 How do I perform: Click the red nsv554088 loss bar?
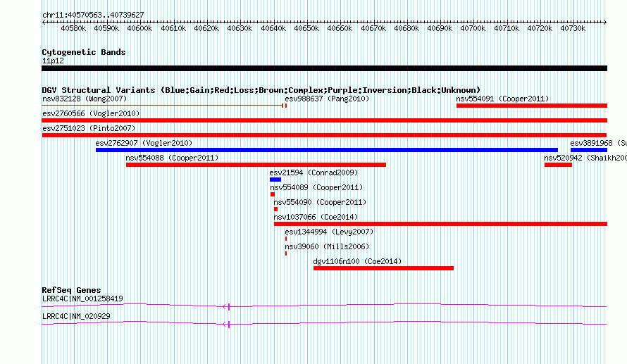point(256,165)
